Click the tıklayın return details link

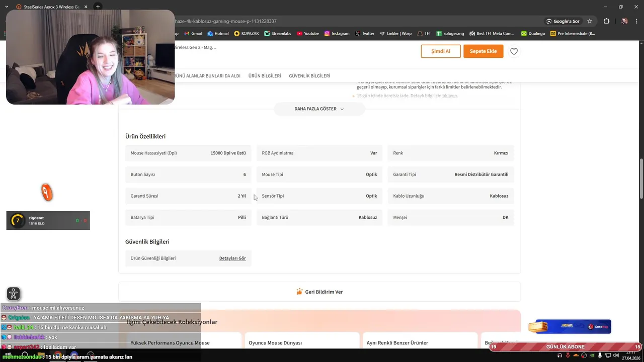pyautogui.click(x=449, y=96)
